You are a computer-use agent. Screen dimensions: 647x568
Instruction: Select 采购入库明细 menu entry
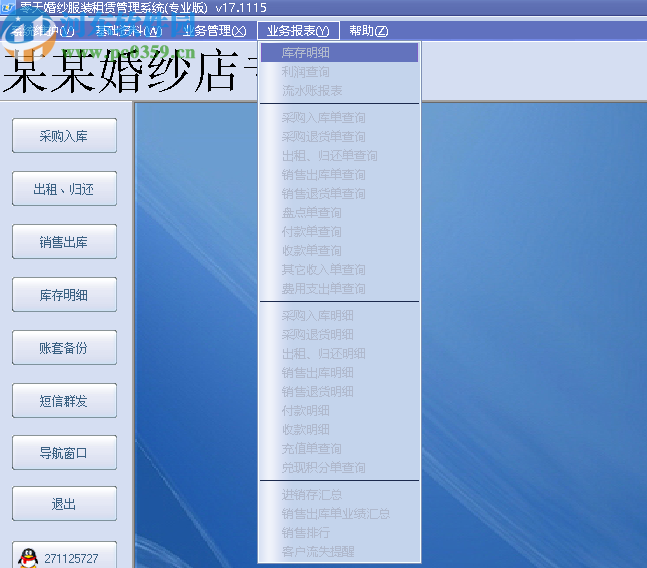click(x=339, y=316)
